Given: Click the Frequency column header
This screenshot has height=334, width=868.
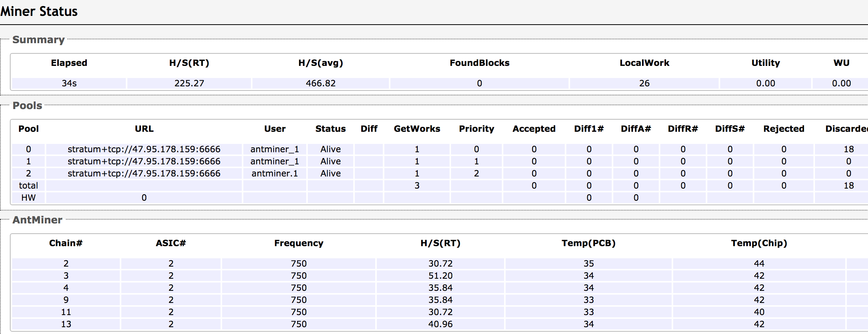Looking at the screenshot, I should click(299, 243).
